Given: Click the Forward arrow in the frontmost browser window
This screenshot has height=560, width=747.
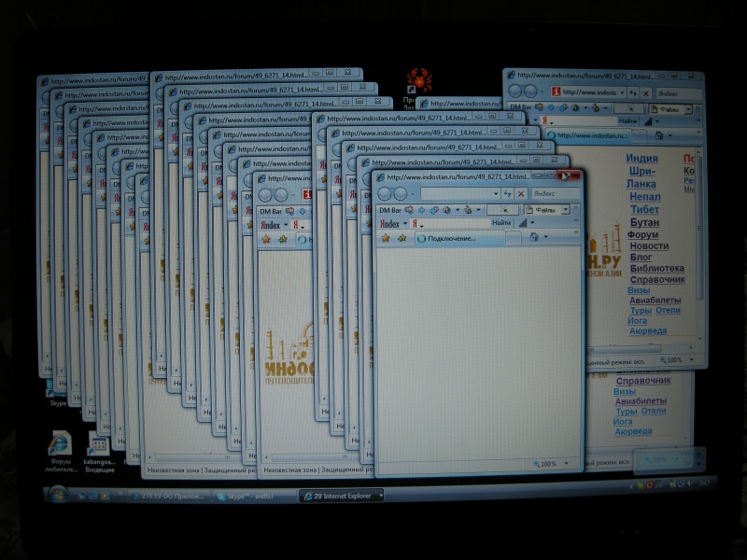Looking at the screenshot, I should coord(401,194).
